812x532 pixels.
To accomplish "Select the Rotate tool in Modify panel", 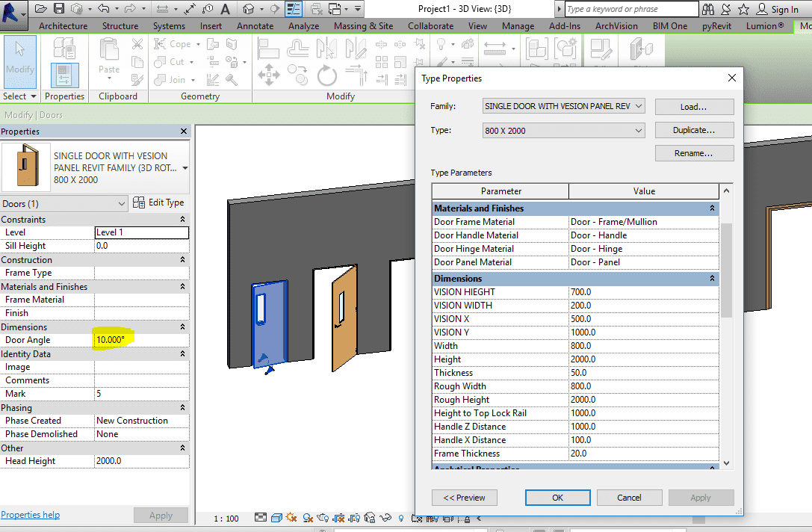I will pyautogui.click(x=326, y=75).
